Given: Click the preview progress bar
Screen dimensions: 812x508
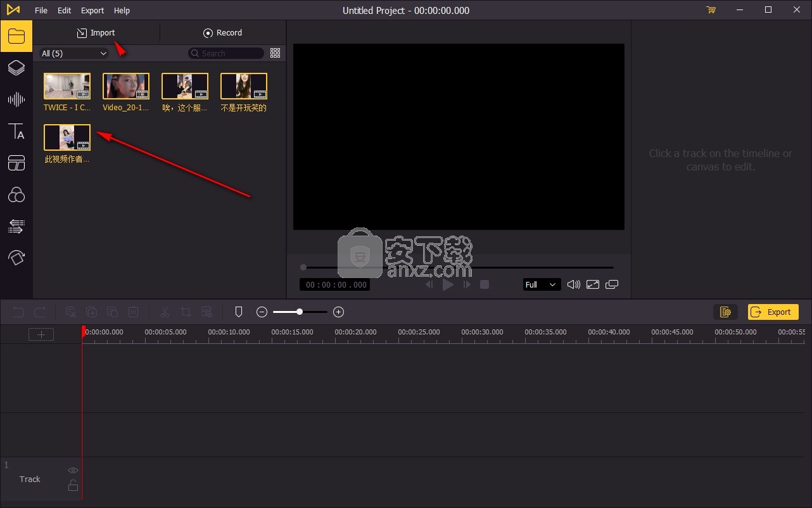Looking at the screenshot, I should 458,267.
